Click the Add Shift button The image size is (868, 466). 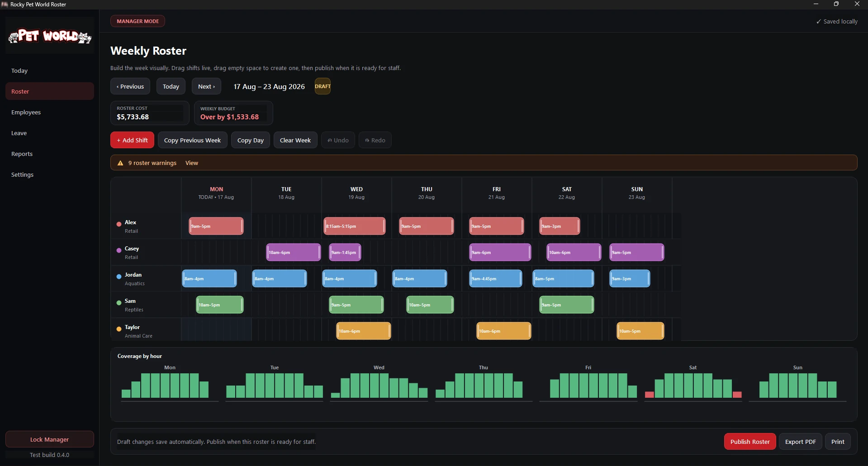132,140
